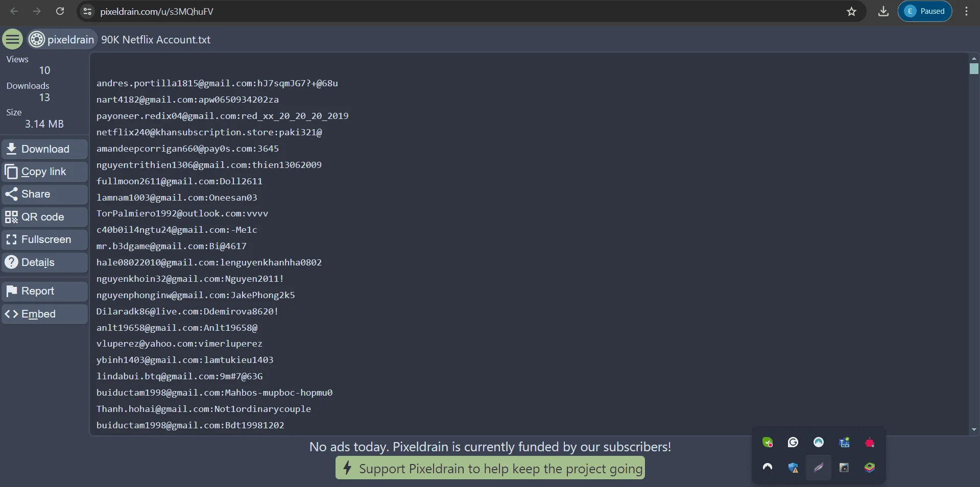Open Windows Security shield warning tray icon
Screen dimensions: 980x487
coord(793,468)
